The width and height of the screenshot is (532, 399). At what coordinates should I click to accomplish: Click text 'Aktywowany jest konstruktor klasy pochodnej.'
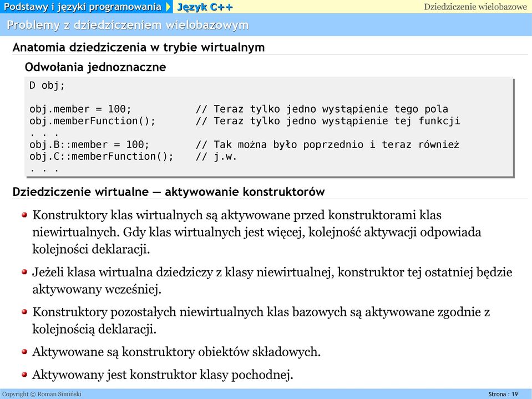[163, 375]
